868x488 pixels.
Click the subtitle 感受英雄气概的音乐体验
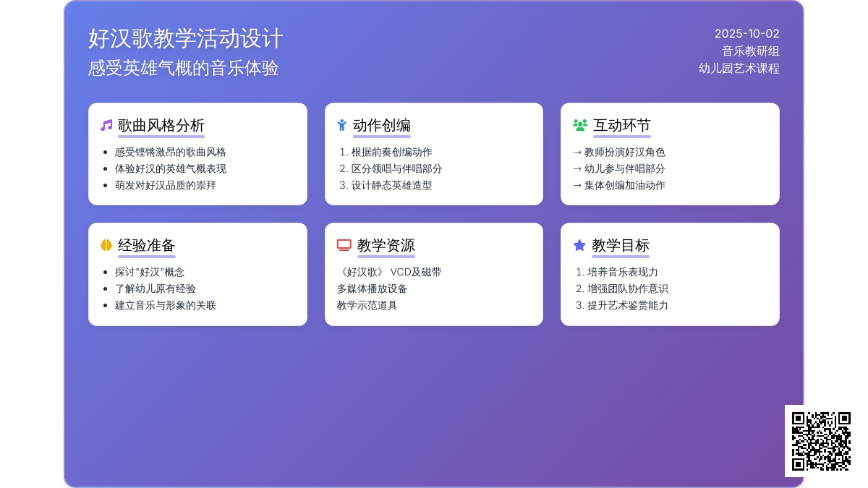point(184,68)
